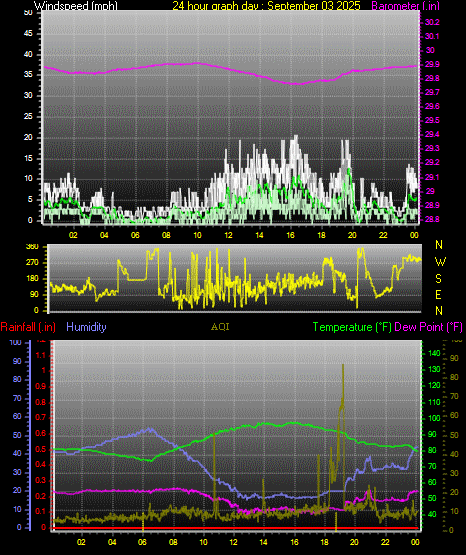
Task: Click the 24 hour graph day title
Action: click(266, 5)
